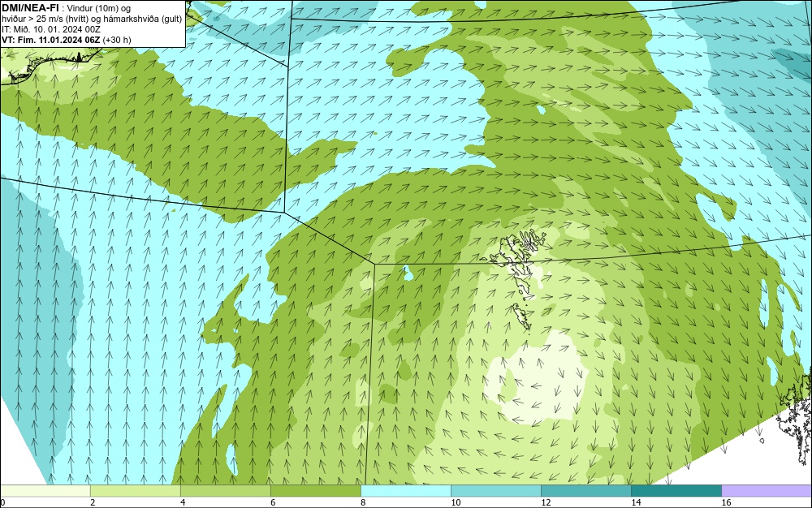Click the "(+30 h)" forecast offset text
Screen dimensions: 812x508
(x=117, y=40)
